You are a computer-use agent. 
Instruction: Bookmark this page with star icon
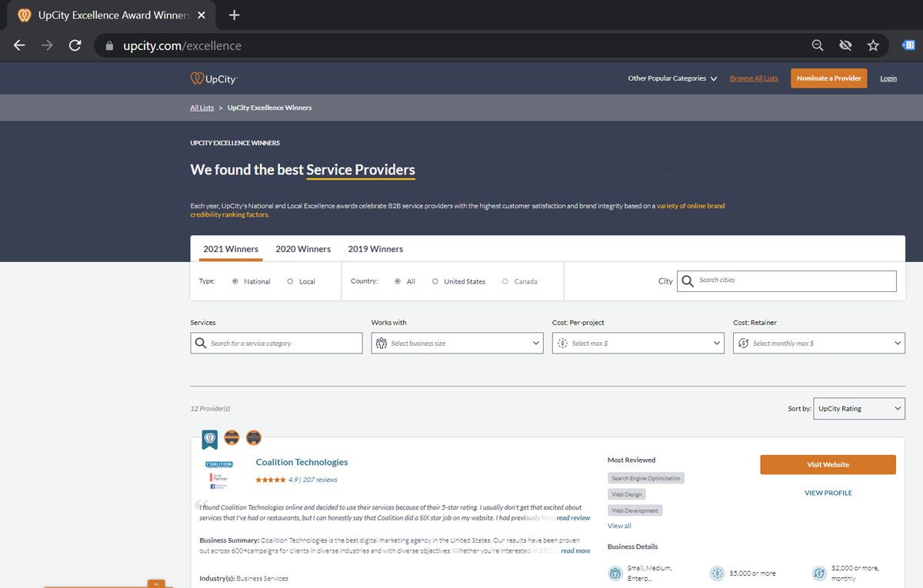click(873, 45)
